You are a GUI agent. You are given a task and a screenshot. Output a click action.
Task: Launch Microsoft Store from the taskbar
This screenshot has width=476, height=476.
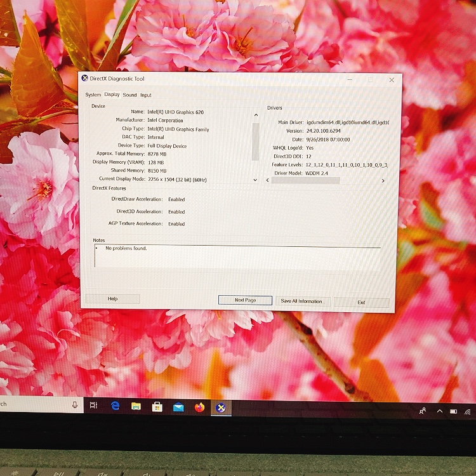coord(157,407)
